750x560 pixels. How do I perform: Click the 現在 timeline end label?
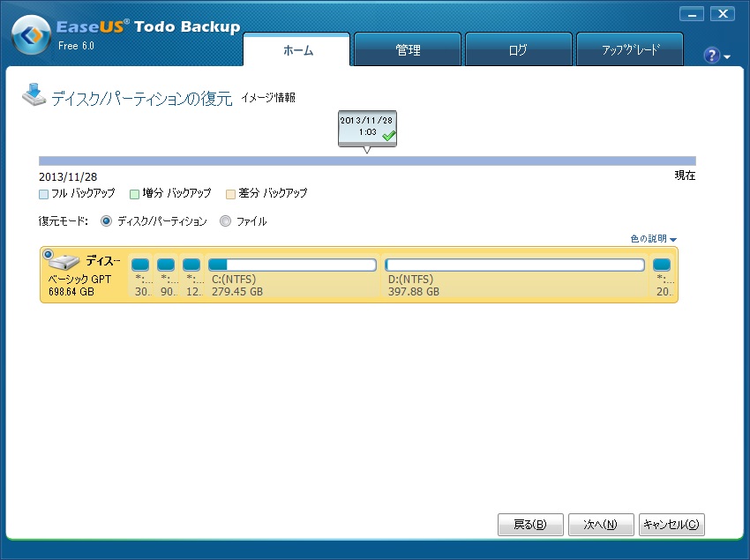[685, 175]
